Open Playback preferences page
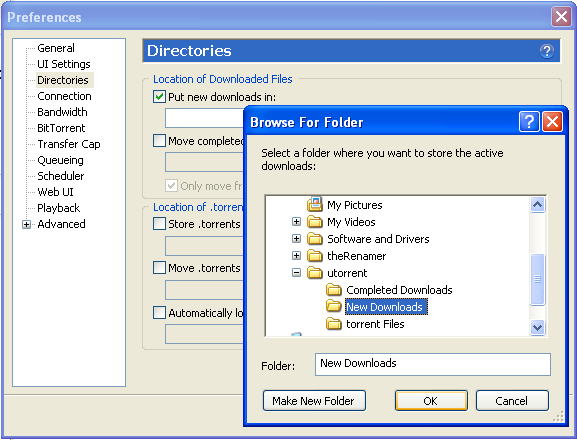577x440 pixels. pos(59,208)
